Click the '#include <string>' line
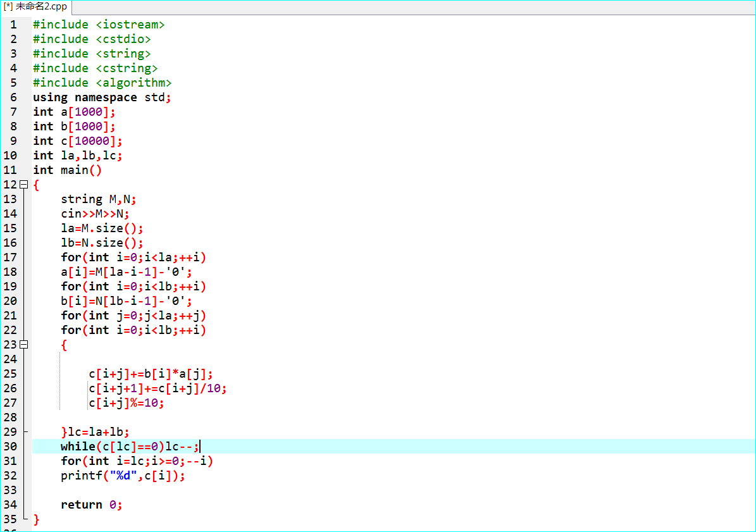Image resolution: width=756 pixels, height=532 pixels. (x=92, y=54)
